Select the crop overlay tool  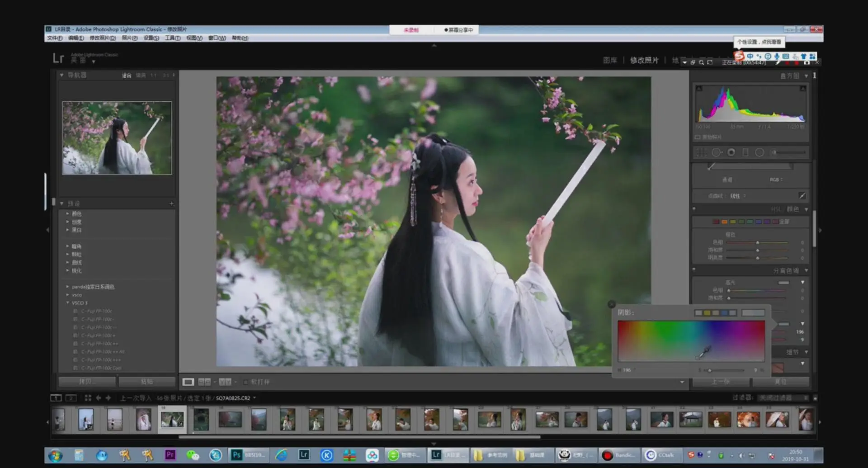point(701,152)
